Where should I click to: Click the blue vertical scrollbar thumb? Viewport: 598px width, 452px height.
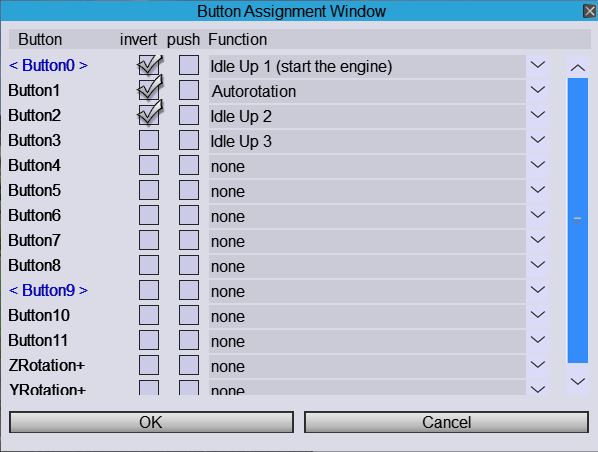(x=578, y=220)
